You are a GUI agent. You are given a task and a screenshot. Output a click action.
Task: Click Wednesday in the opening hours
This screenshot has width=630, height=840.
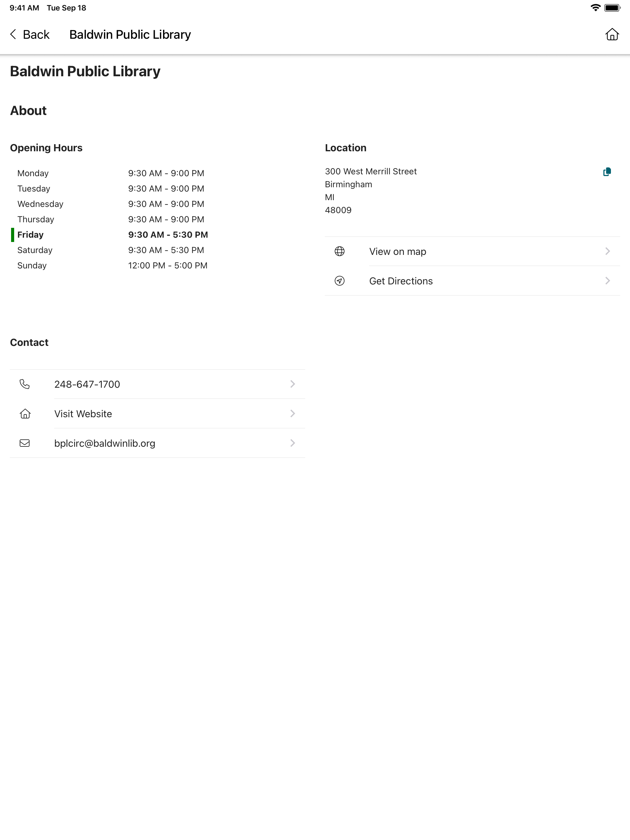(x=40, y=204)
